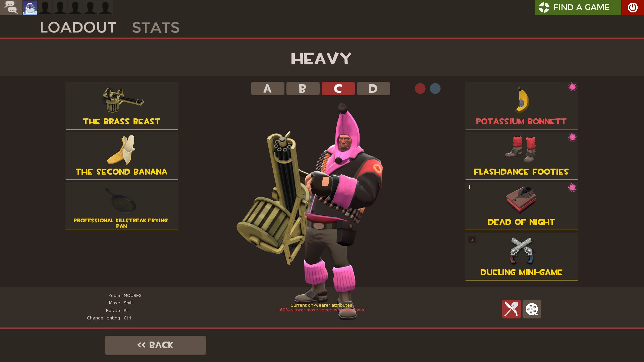Open the Potassium Bonnett cosmetic slot
Screen dimensions: 644x362
[x=521, y=106]
